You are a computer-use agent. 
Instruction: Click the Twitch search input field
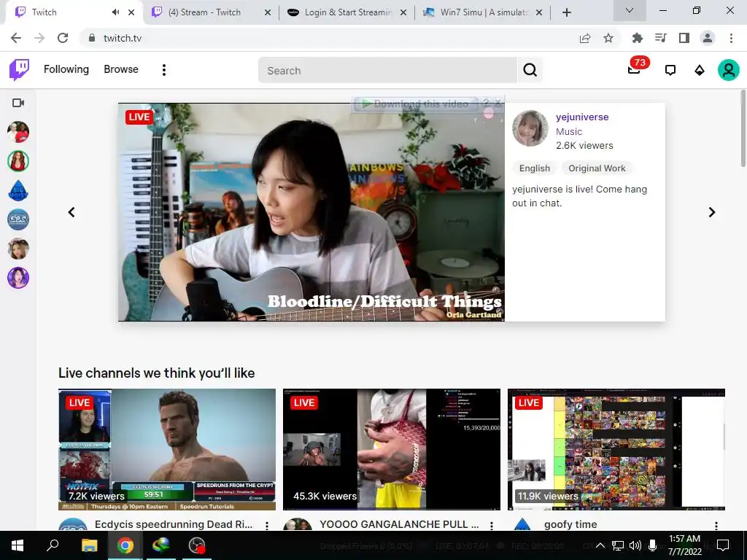tap(387, 71)
